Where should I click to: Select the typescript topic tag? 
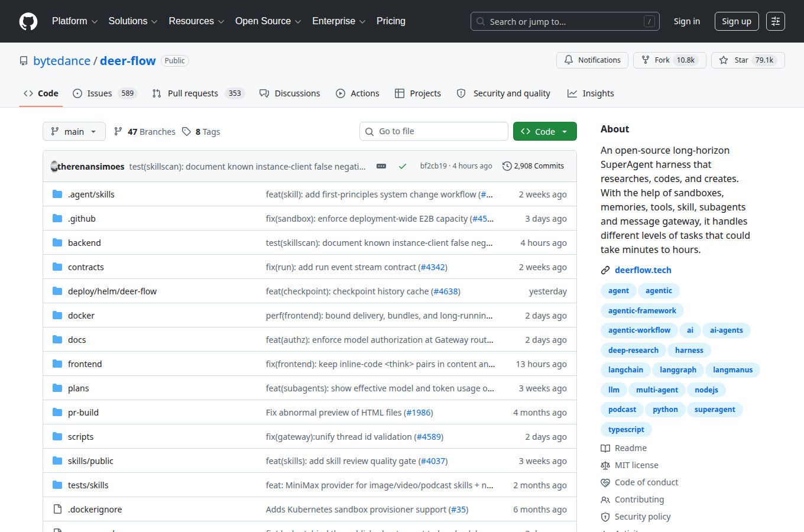click(626, 429)
